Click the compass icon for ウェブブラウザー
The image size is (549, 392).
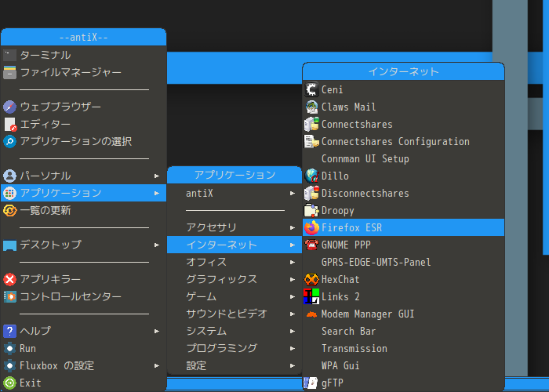9,107
